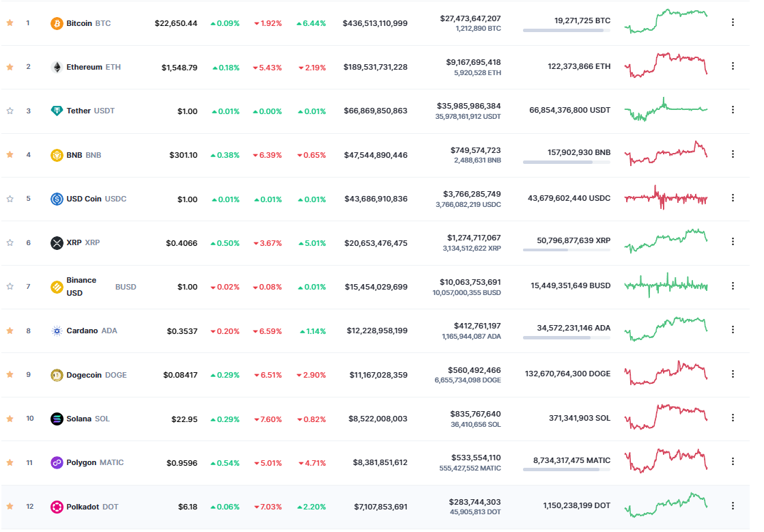Open the Bitcoin BTC name link
The image size is (764, 532).
[88, 23]
